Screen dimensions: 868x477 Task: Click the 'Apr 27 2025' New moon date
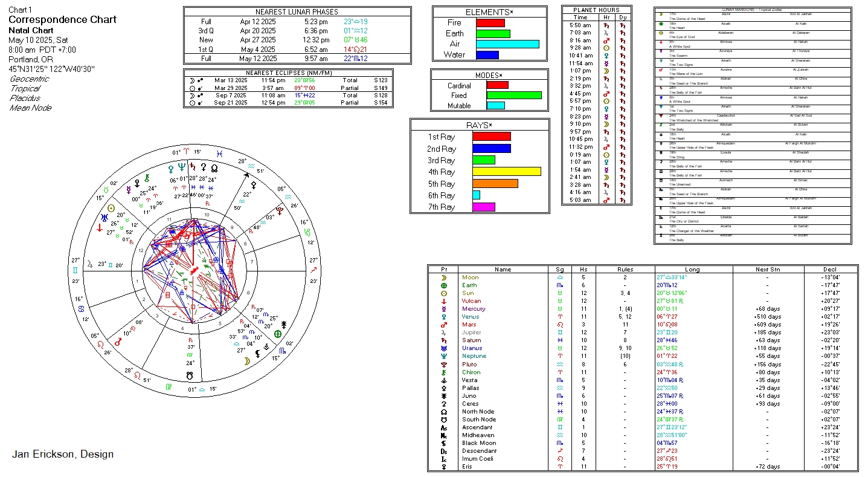[257, 40]
